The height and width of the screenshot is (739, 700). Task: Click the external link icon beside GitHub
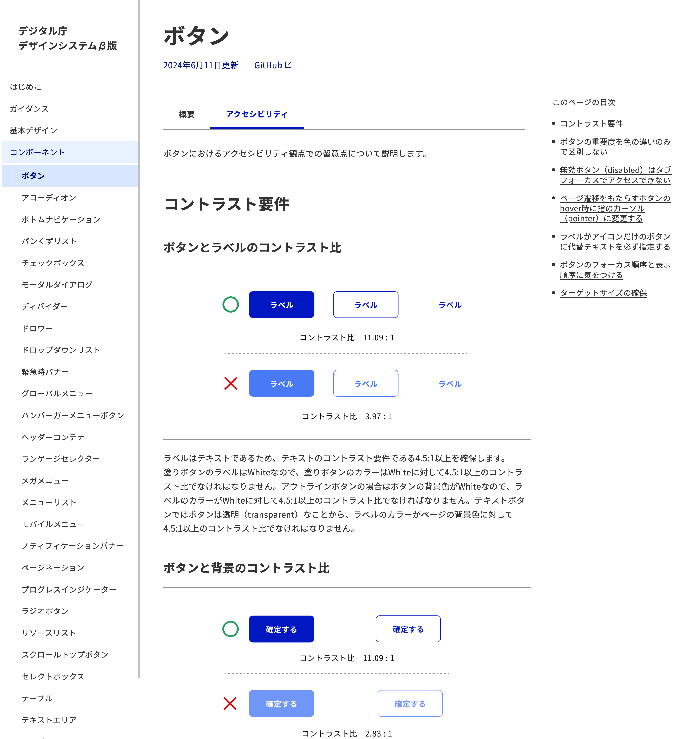(x=289, y=65)
